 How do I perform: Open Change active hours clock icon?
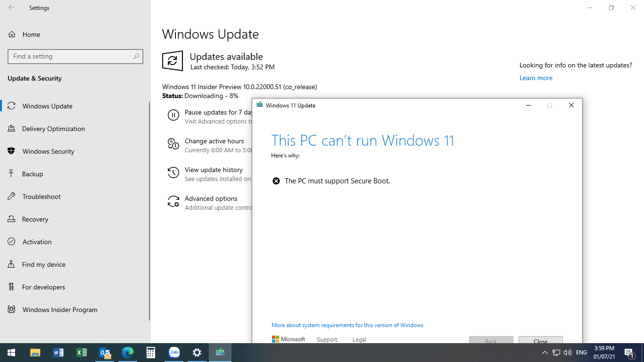(x=173, y=144)
